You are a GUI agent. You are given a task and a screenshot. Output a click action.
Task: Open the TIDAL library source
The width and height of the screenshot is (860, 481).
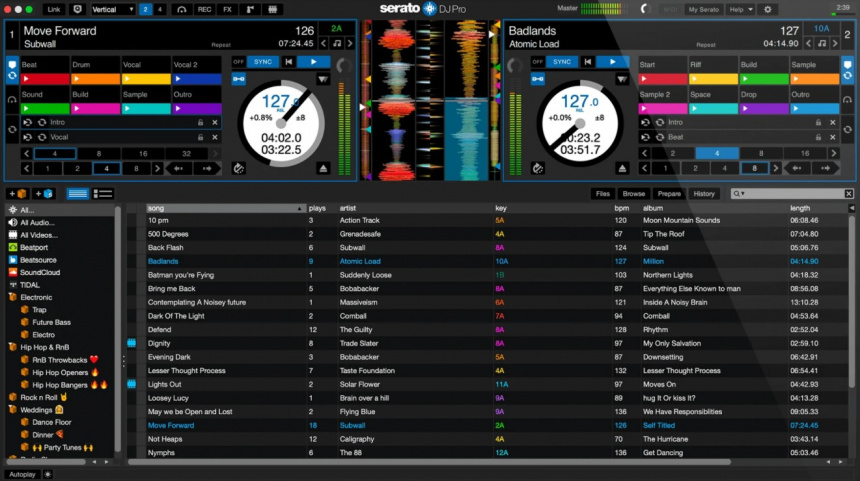[29, 285]
